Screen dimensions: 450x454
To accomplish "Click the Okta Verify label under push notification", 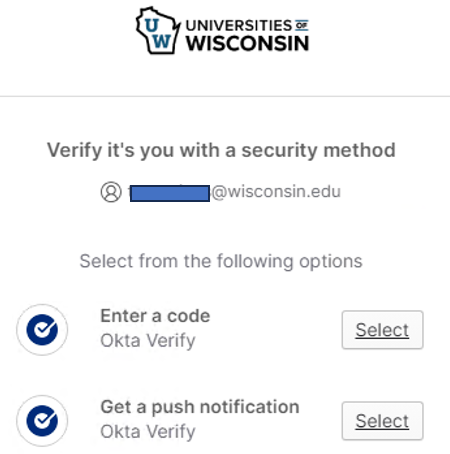I will point(148,432).
